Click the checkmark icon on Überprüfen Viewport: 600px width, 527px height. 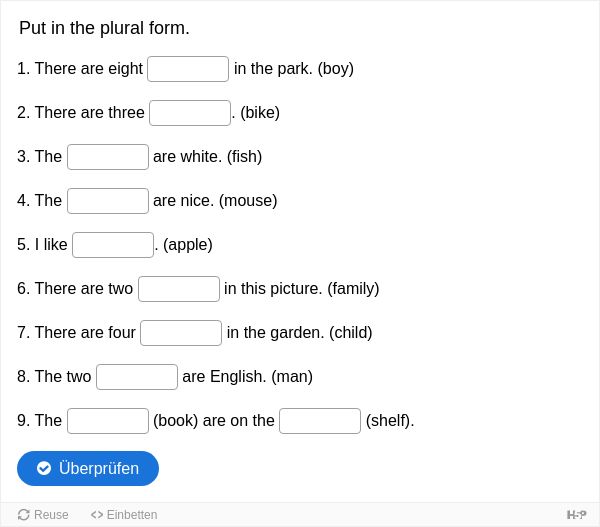click(x=44, y=468)
